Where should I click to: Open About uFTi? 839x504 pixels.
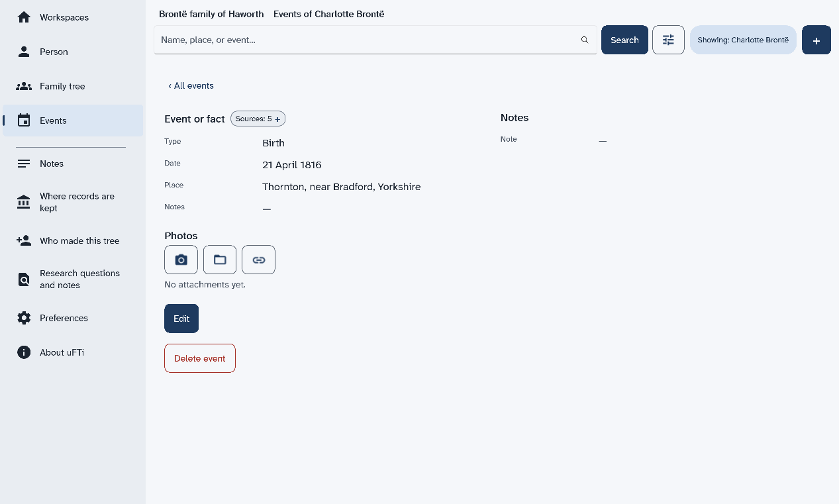(73, 352)
